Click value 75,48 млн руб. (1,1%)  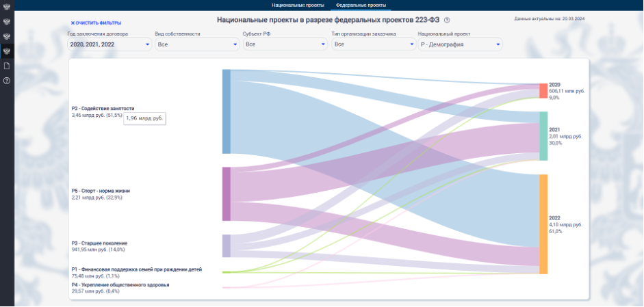pyautogui.click(x=95, y=276)
